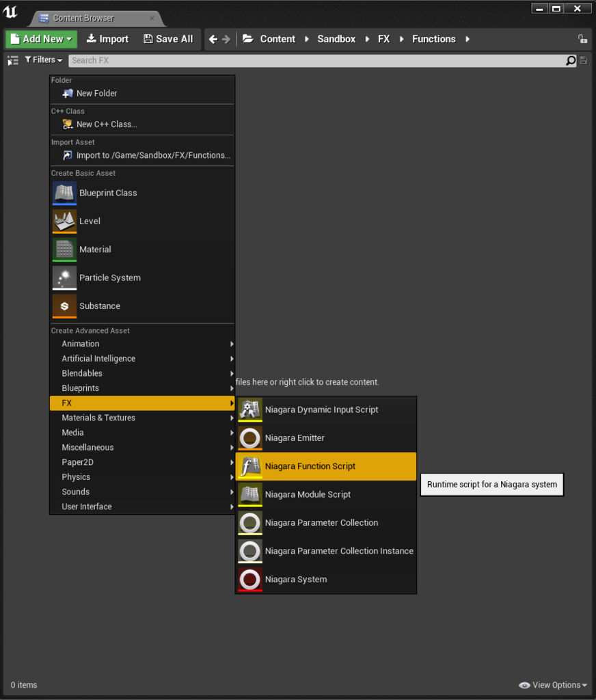The image size is (596, 700).
Task: Open the Materials & Textures submenu
Action: [x=142, y=418]
